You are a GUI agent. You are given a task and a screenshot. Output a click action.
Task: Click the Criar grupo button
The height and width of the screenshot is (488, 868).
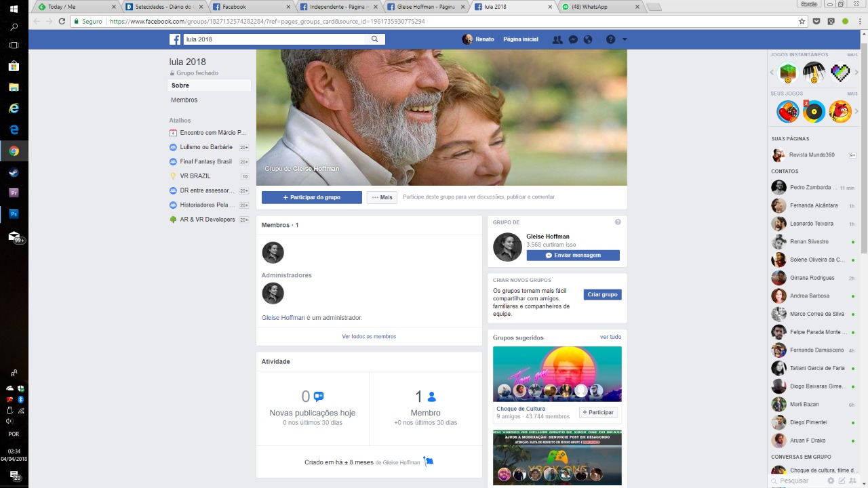tap(602, 295)
